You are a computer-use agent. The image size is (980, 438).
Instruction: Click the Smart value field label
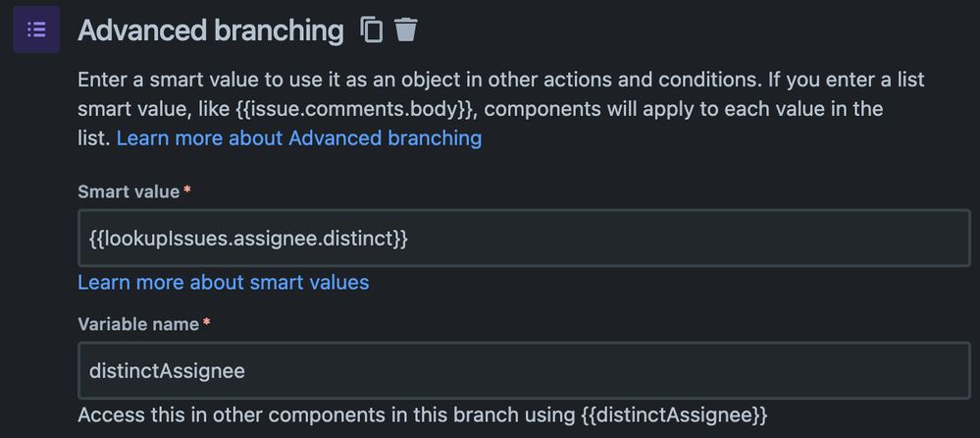[129, 192]
